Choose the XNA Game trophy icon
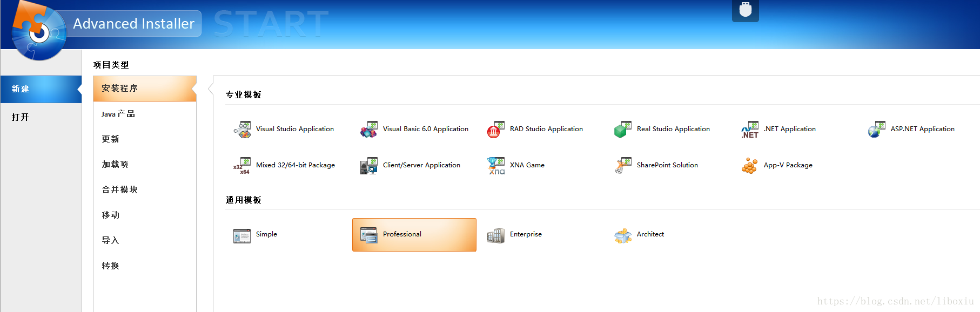This screenshot has width=980, height=312. [496, 166]
